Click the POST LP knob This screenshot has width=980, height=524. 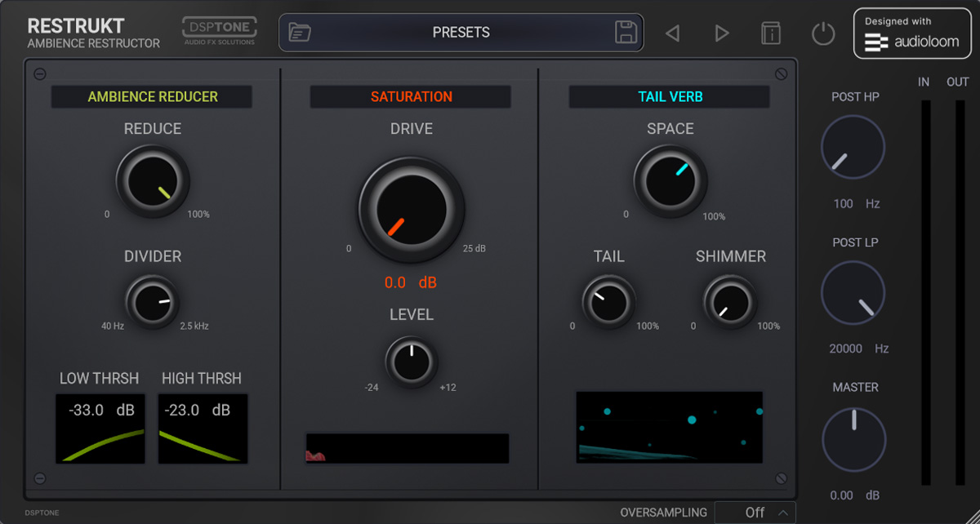(x=853, y=292)
